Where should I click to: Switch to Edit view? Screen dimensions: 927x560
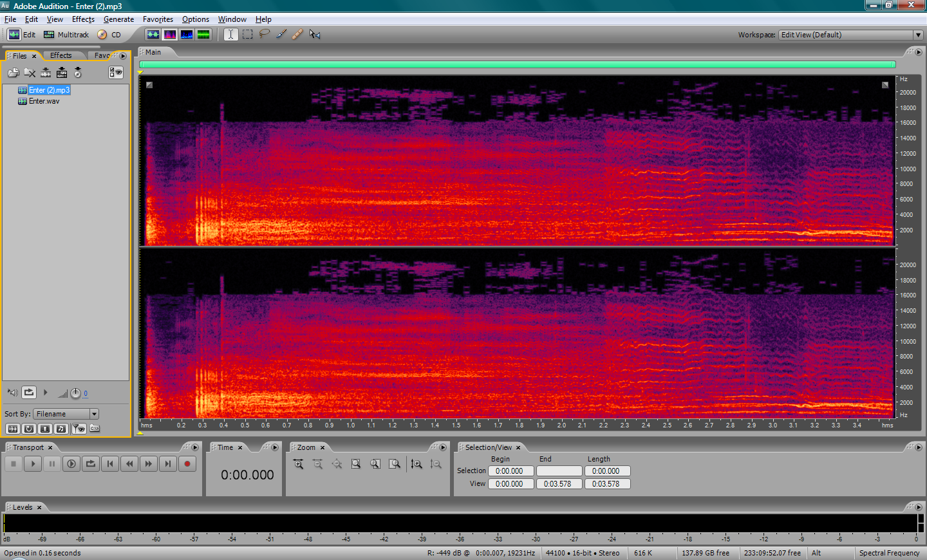pyautogui.click(x=22, y=35)
